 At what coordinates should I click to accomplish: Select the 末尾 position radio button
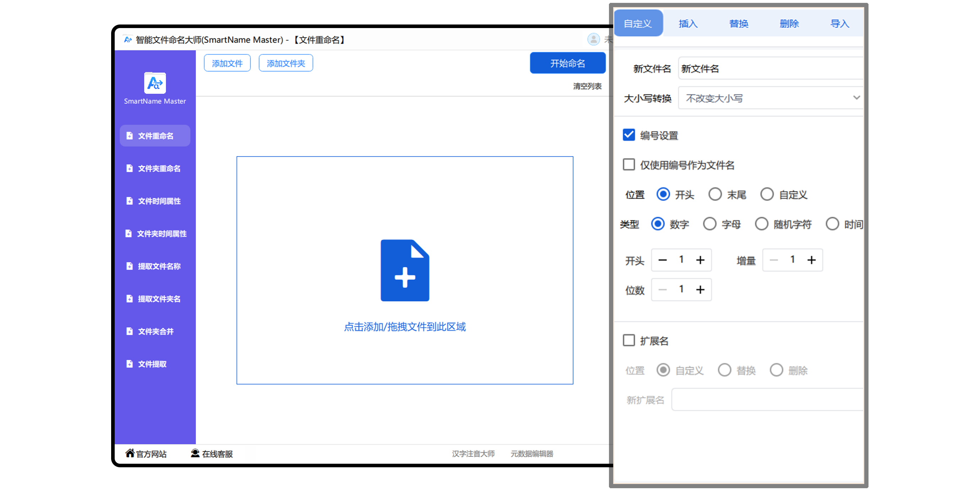point(715,194)
